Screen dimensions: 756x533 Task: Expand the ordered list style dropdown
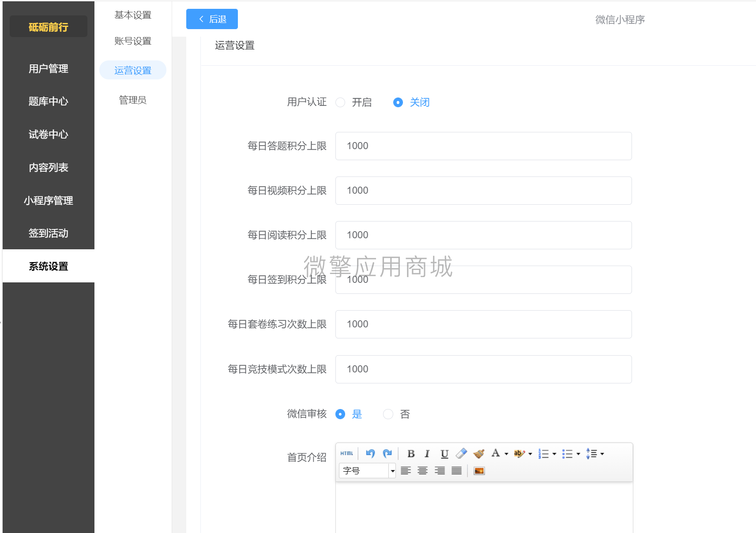pyautogui.click(x=554, y=454)
